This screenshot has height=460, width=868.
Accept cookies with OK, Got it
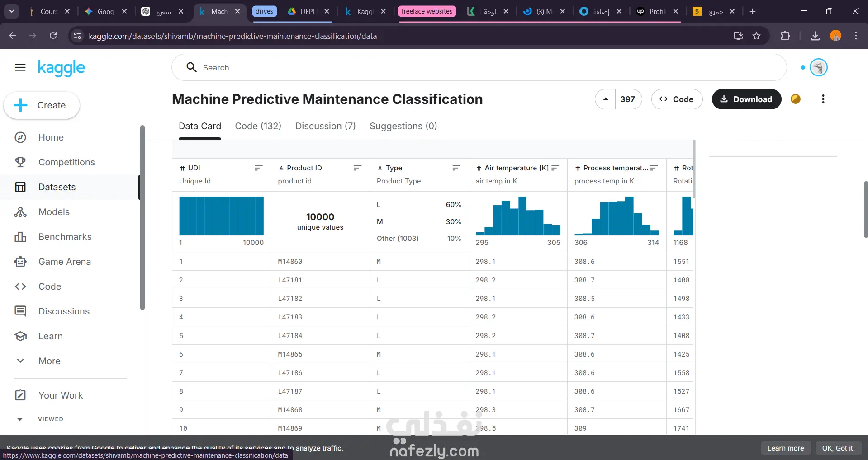pyautogui.click(x=838, y=448)
